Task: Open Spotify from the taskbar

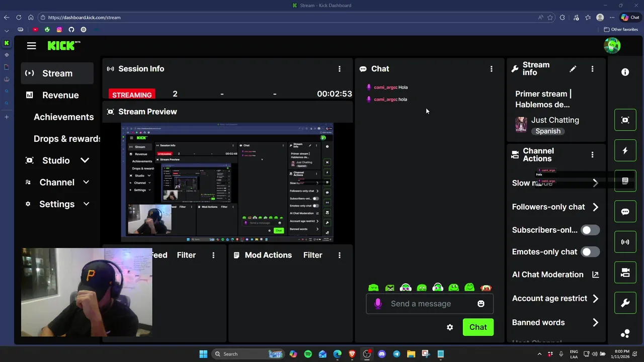Action: pos(308,354)
